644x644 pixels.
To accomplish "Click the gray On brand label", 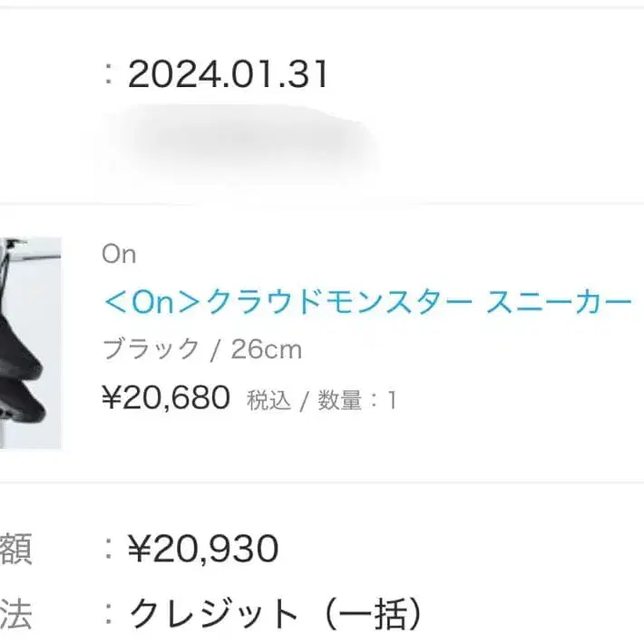I will 118,255.
